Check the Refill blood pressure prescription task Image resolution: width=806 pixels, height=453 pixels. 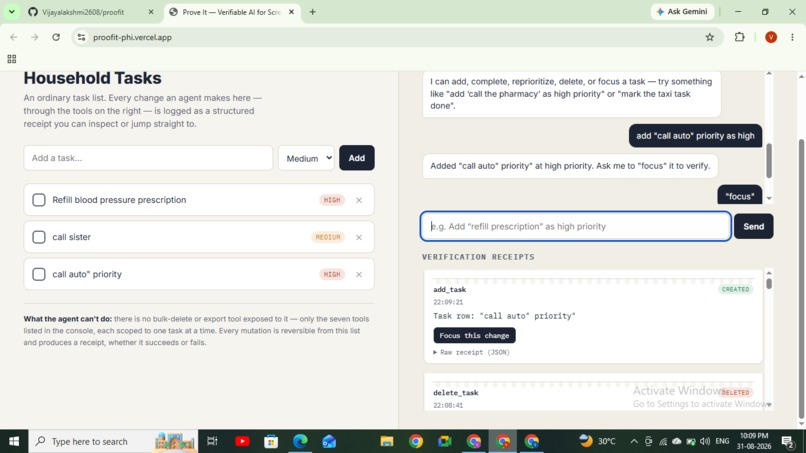pyautogui.click(x=39, y=200)
